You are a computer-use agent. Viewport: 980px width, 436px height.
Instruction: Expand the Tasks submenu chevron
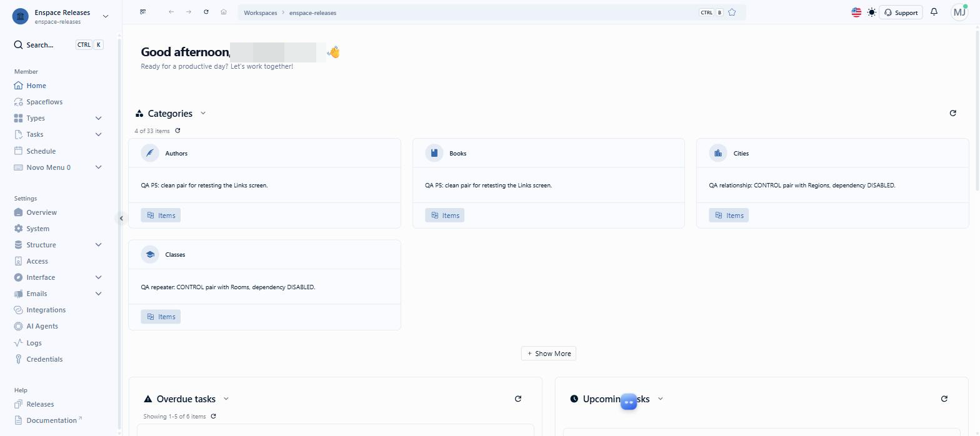point(99,134)
